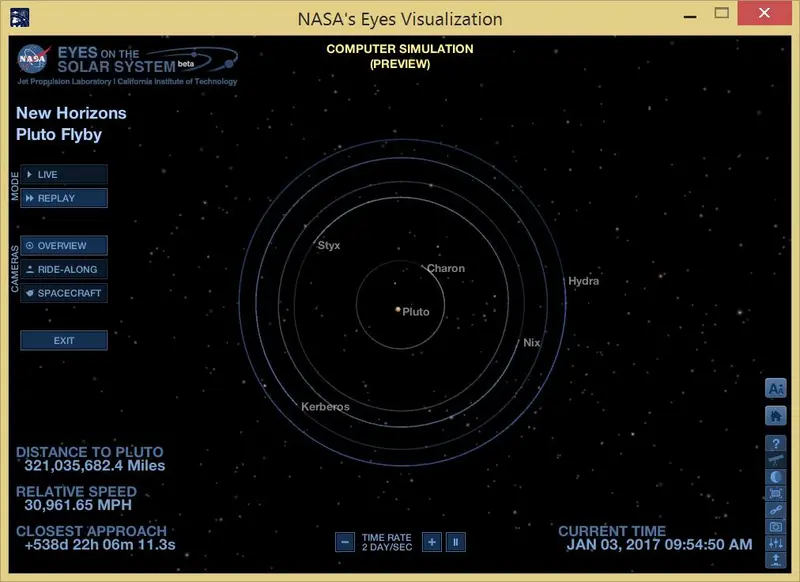This screenshot has width=800, height=582.
Task: Toggle the moon lighting icon
Action: pyautogui.click(x=776, y=477)
